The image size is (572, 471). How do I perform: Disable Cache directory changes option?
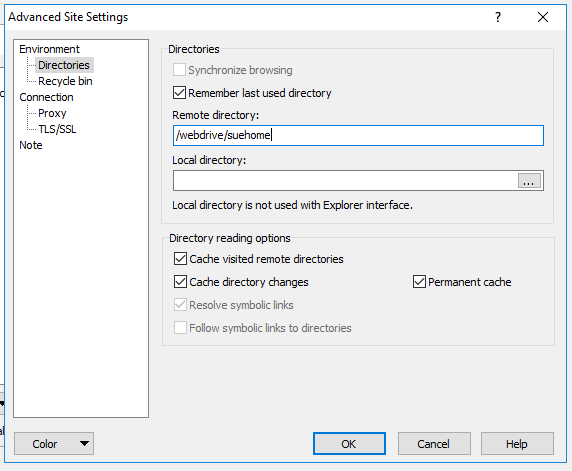tap(180, 282)
